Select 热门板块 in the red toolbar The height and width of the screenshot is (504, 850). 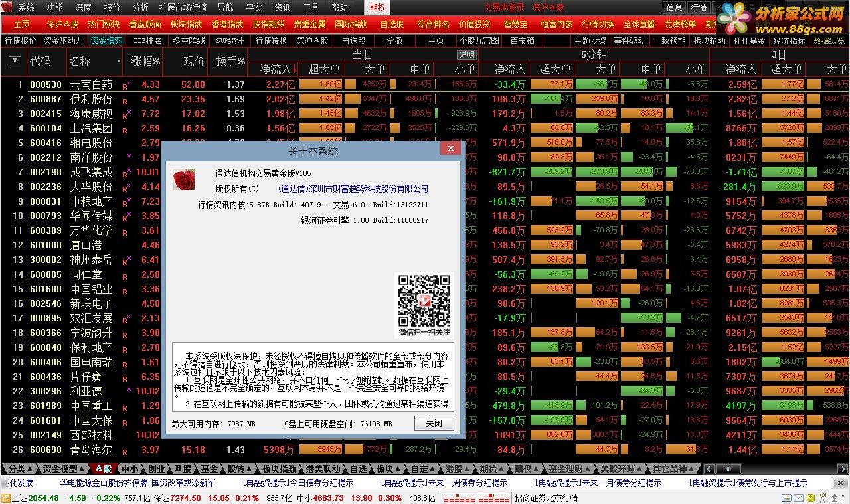(104, 24)
